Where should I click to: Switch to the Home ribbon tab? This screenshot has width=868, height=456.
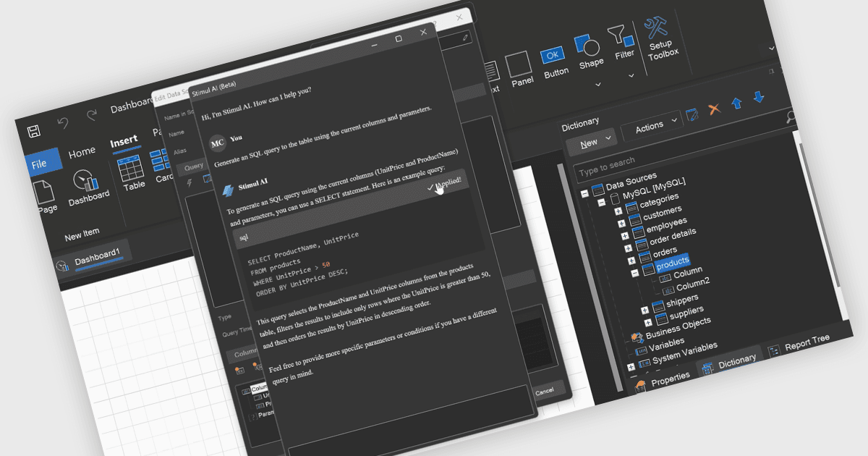click(82, 152)
